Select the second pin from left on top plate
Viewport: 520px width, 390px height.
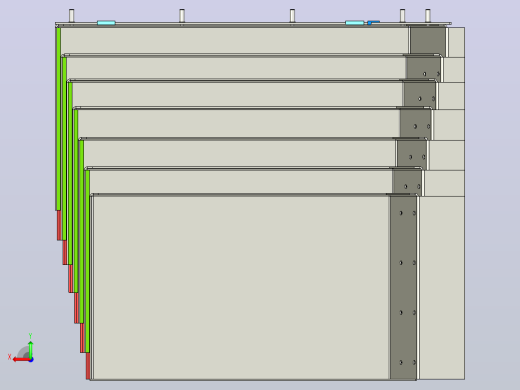(182, 16)
